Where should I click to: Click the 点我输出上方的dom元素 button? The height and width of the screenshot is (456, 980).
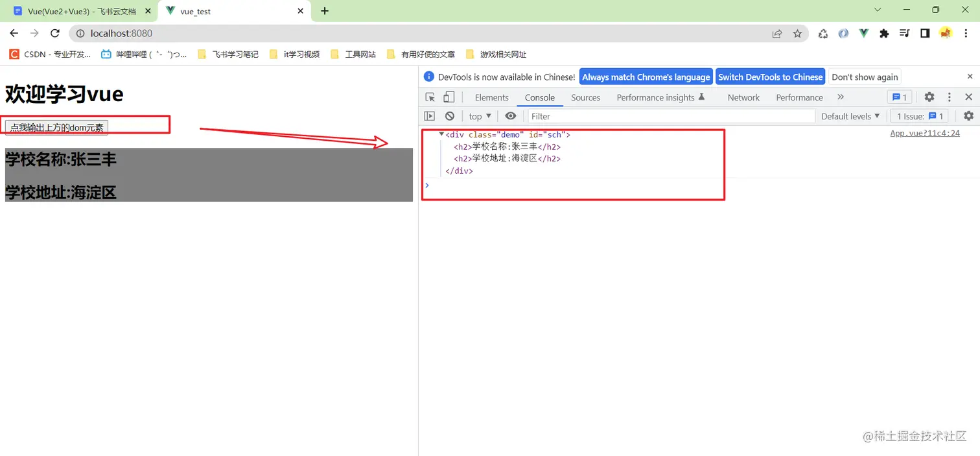pyautogui.click(x=56, y=127)
